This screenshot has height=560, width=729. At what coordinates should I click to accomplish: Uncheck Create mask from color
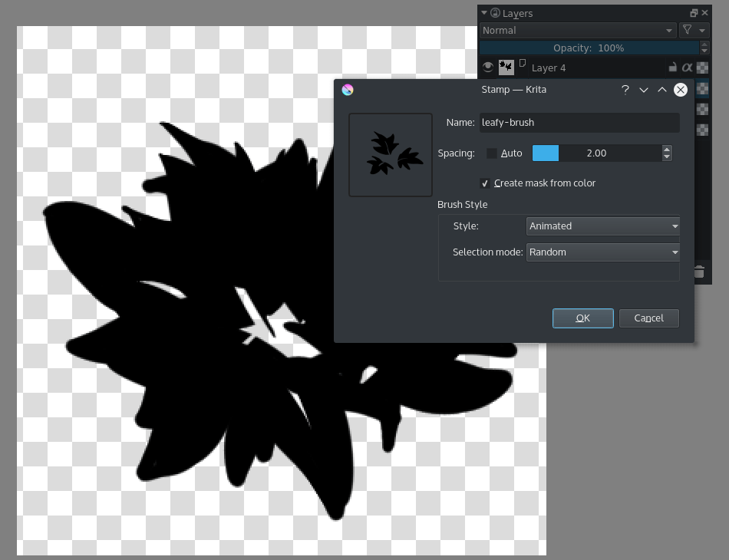click(x=485, y=183)
